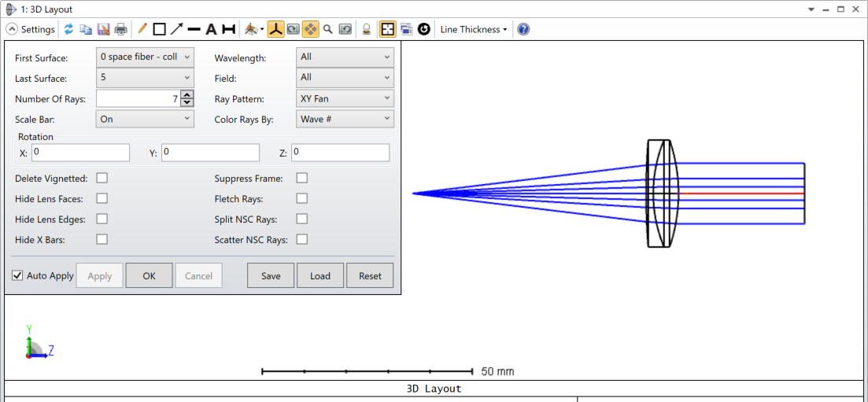Enable the Fletch Rays checkbox
868x402 pixels.
[x=301, y=198]
